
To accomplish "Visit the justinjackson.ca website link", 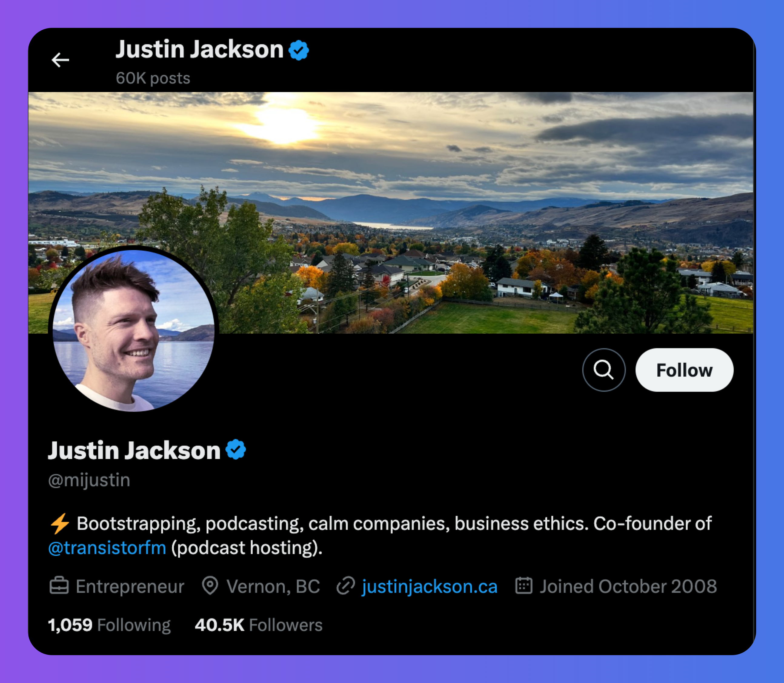I will tap(430, 586).
